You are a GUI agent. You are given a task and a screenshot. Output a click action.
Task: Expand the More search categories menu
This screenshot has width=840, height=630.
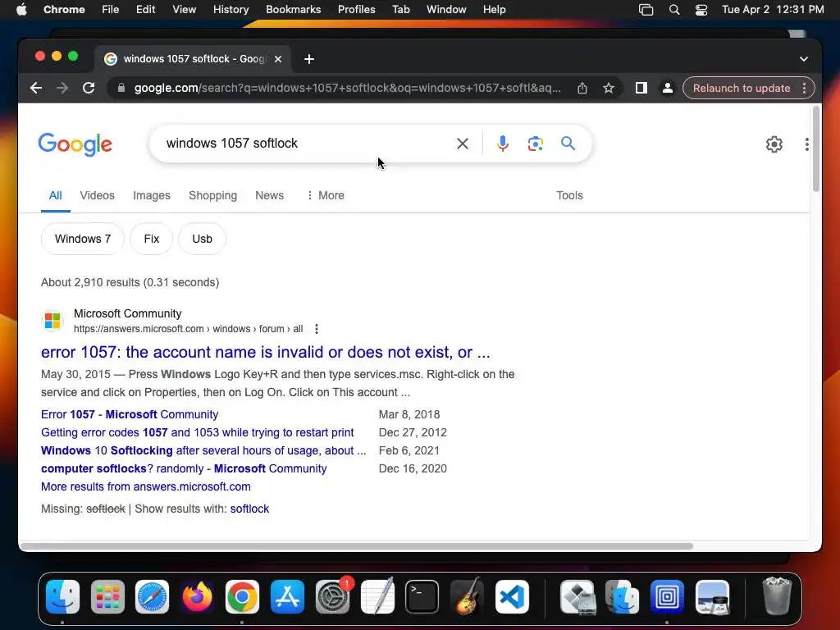pos(325,195)
